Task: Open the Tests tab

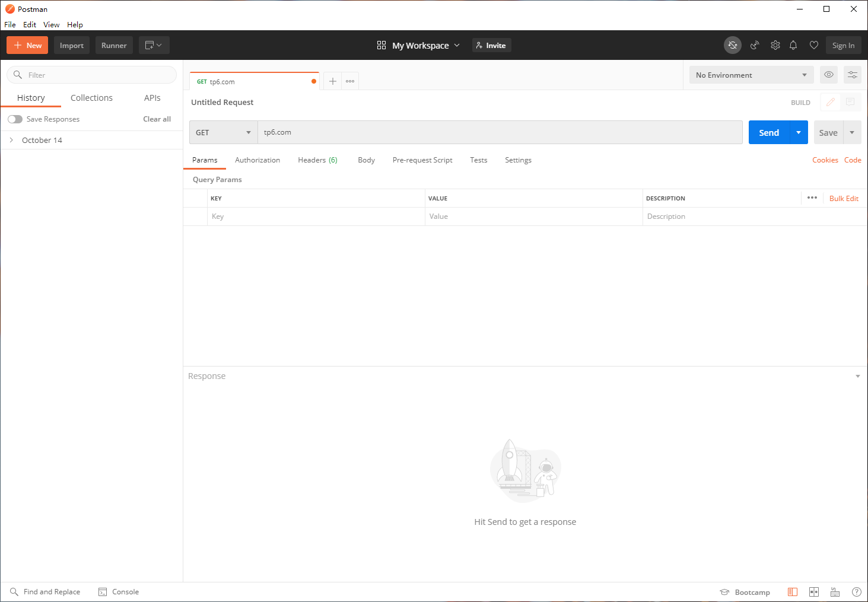Action: [479, 160]
